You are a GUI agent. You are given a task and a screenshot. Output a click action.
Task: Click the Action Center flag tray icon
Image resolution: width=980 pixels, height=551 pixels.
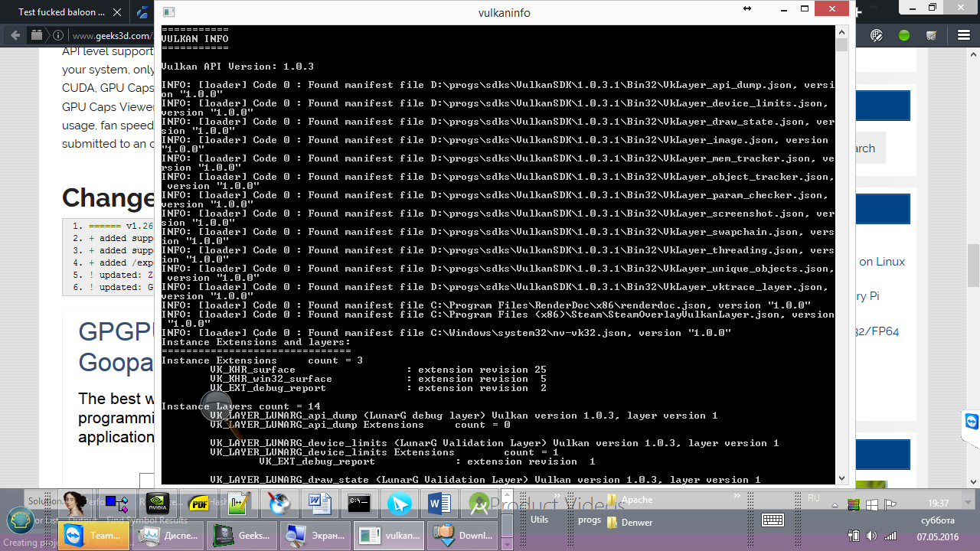coord(890,505)
